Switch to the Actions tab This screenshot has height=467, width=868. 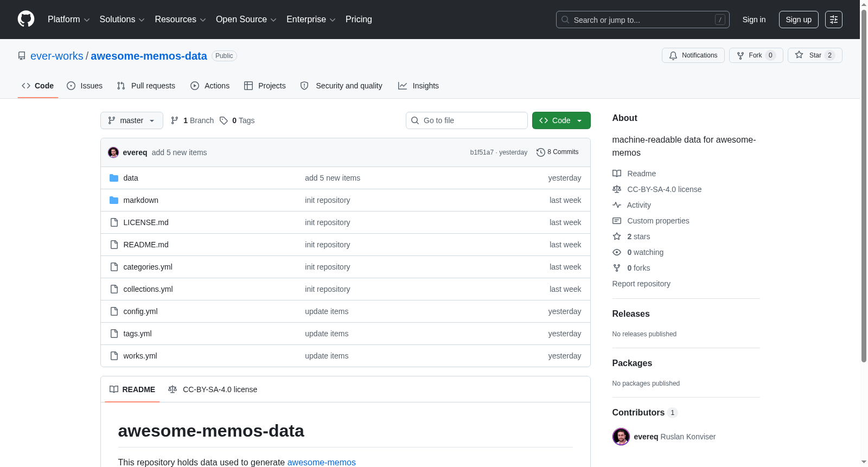210,86
